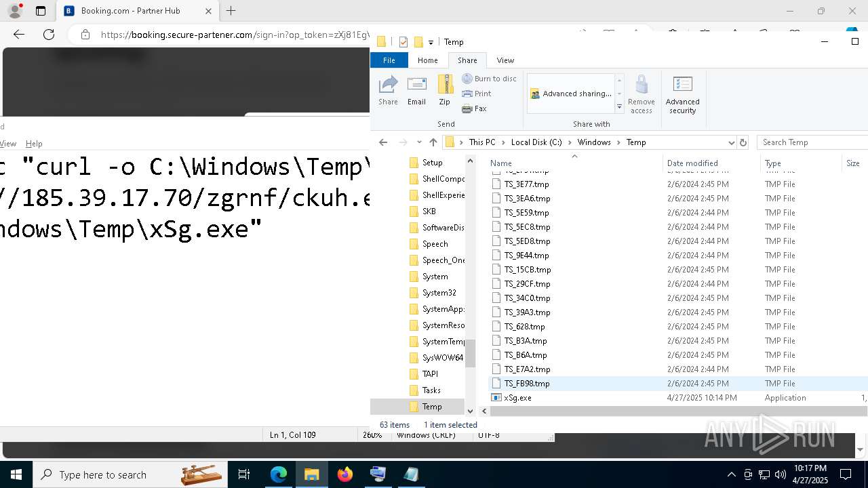Open the View menu in Notepad

[7, 144]
